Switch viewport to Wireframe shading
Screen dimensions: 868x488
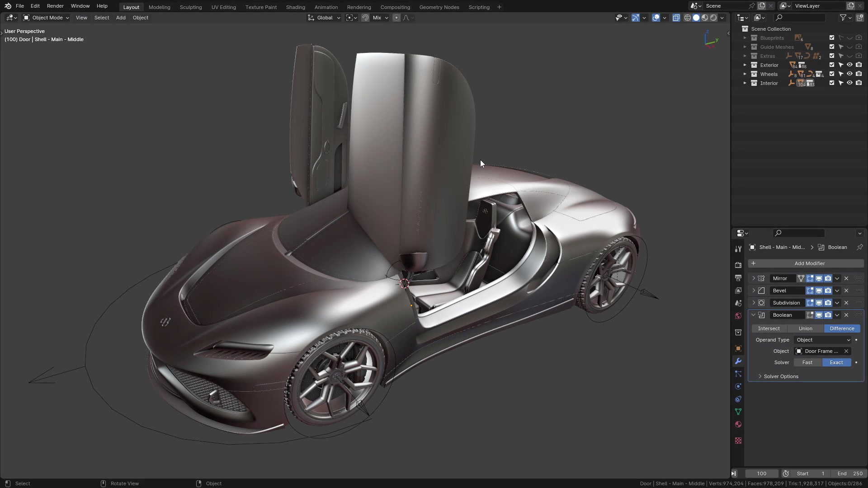coord(688,18)
